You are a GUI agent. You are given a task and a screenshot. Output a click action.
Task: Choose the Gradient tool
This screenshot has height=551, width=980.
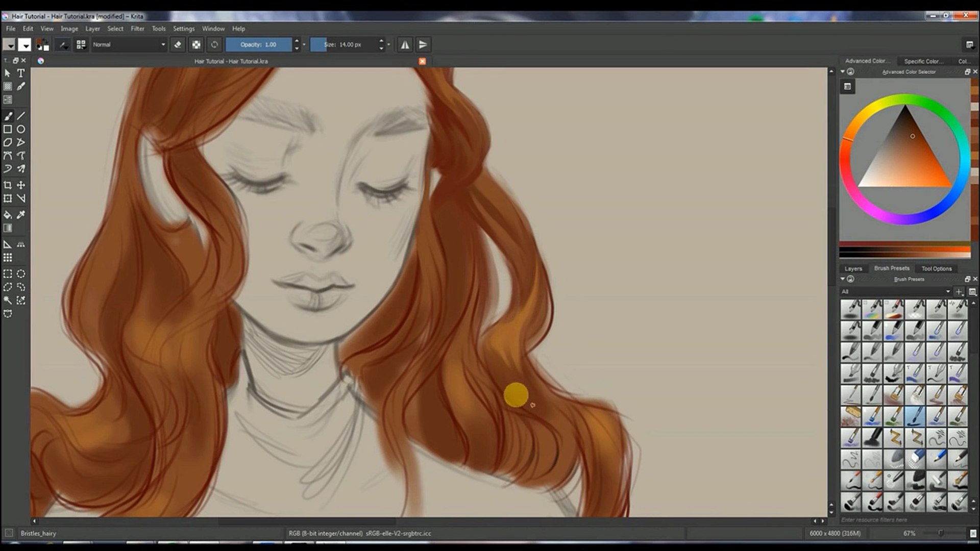[x=8, y=228]
